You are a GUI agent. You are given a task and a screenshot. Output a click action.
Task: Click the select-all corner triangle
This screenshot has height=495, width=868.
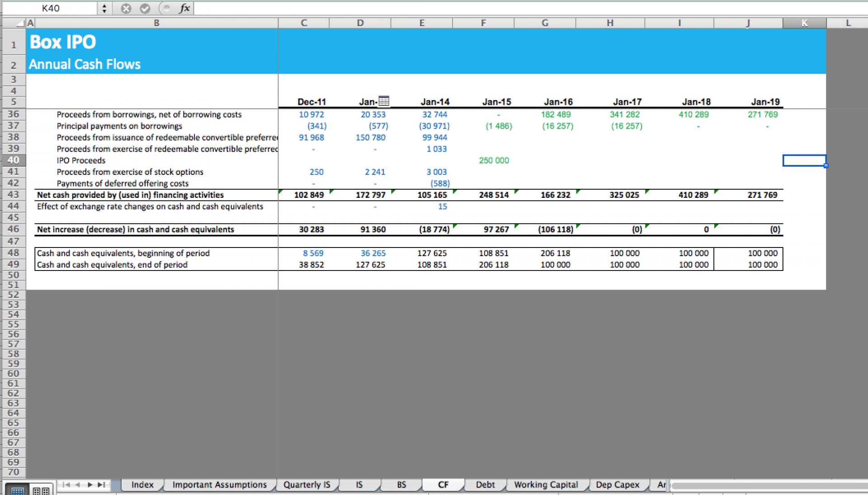(x=20, y=23)
